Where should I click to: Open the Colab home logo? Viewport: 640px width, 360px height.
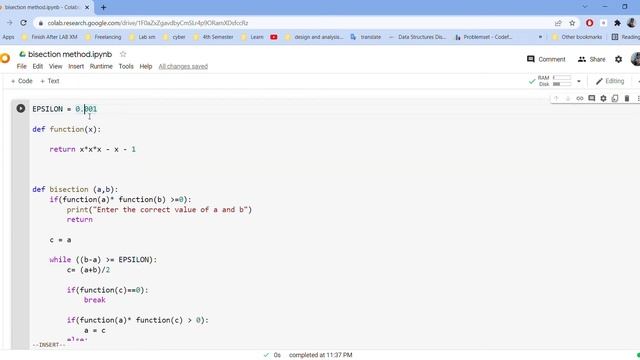pyautogui.click(x=5, y=58)
